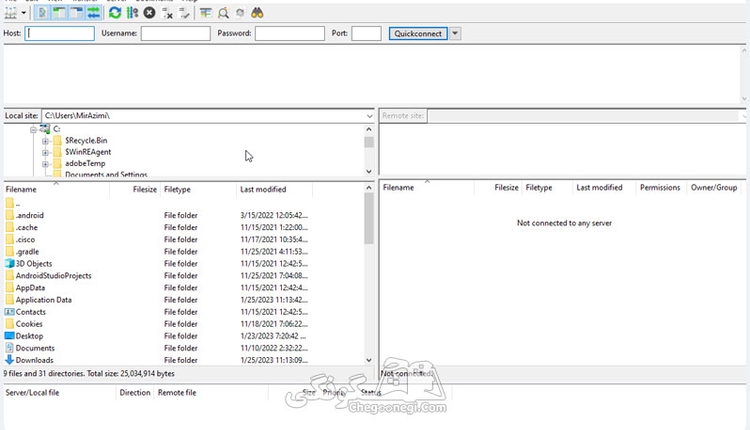
Task: Click the Direction queue column header
Action: pyautogui.click(x=135, y=393)
